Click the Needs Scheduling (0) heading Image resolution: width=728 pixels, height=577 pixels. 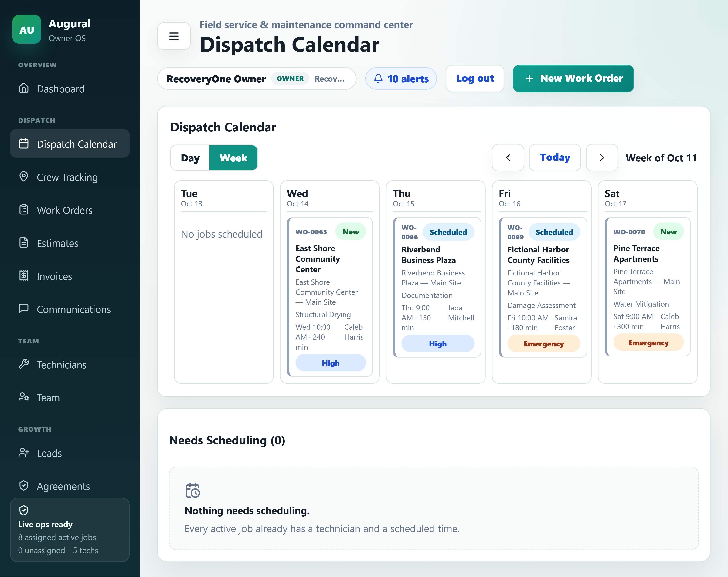[227, 440]
